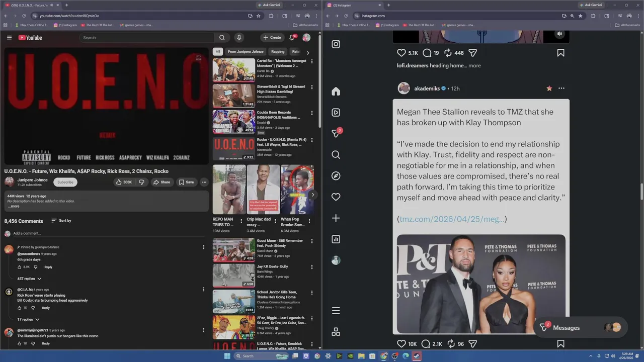Image resolution: width=644 pixels, height=362 pixels.
Task: Like the akademiks post
Action: pyautogui.click(x=401, y=344)
